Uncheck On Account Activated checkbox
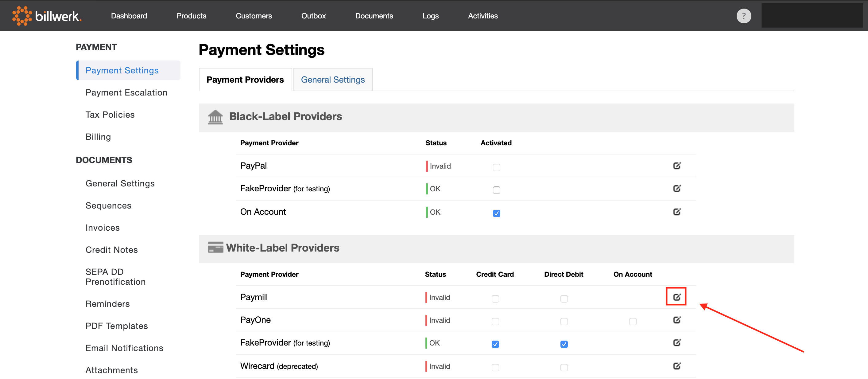The image size is (868, 379). click(496, 213)
